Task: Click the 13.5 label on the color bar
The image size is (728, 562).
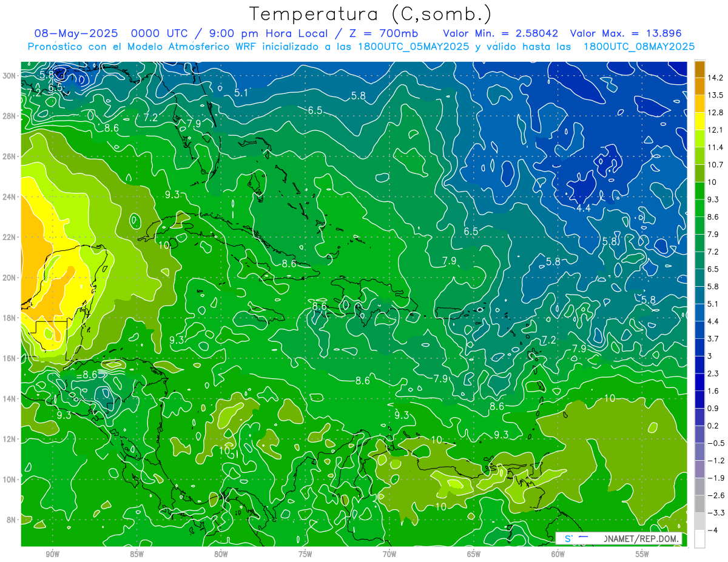Action: point(715,95)
